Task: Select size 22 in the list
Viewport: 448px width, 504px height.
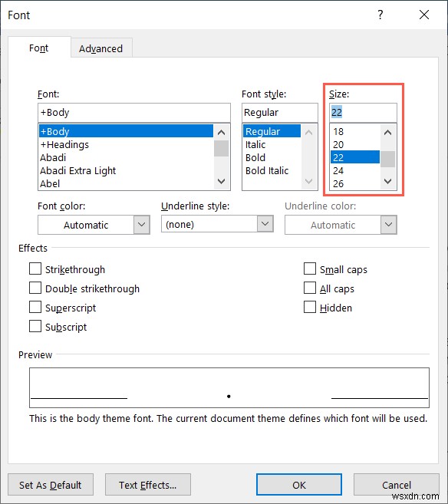Action: point(355,157)
